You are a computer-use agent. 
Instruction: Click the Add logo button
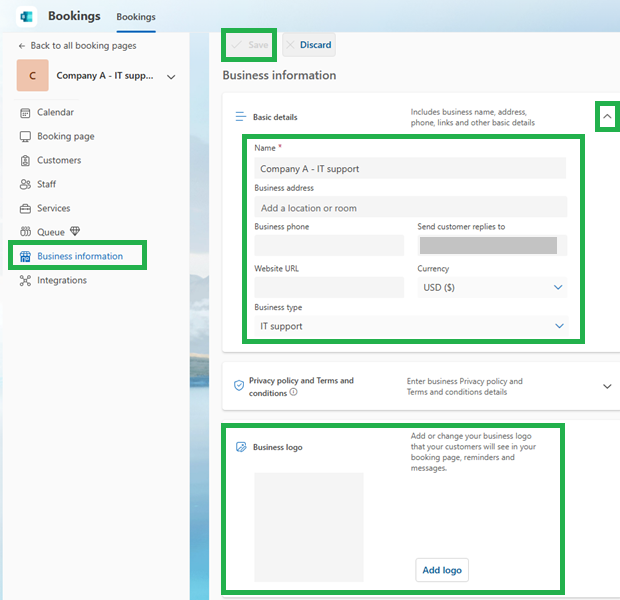(x=442, y=570)
